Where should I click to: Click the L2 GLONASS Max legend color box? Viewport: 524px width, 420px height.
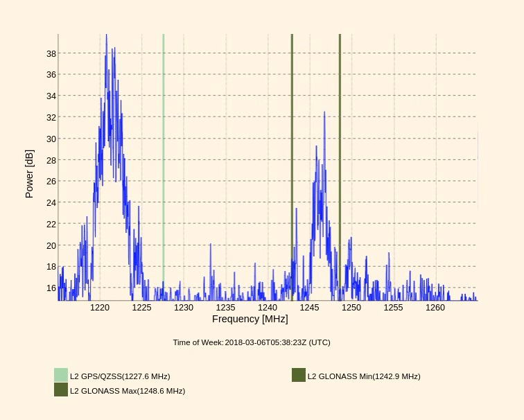point(61,390)
